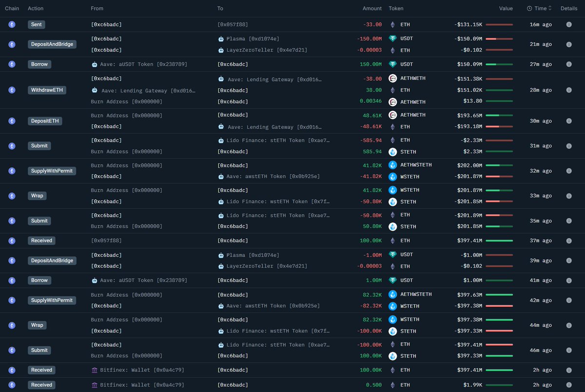The width and height of the screenshot is (585, 392).
Task: Click Action column header
Action: pos(36,8)
